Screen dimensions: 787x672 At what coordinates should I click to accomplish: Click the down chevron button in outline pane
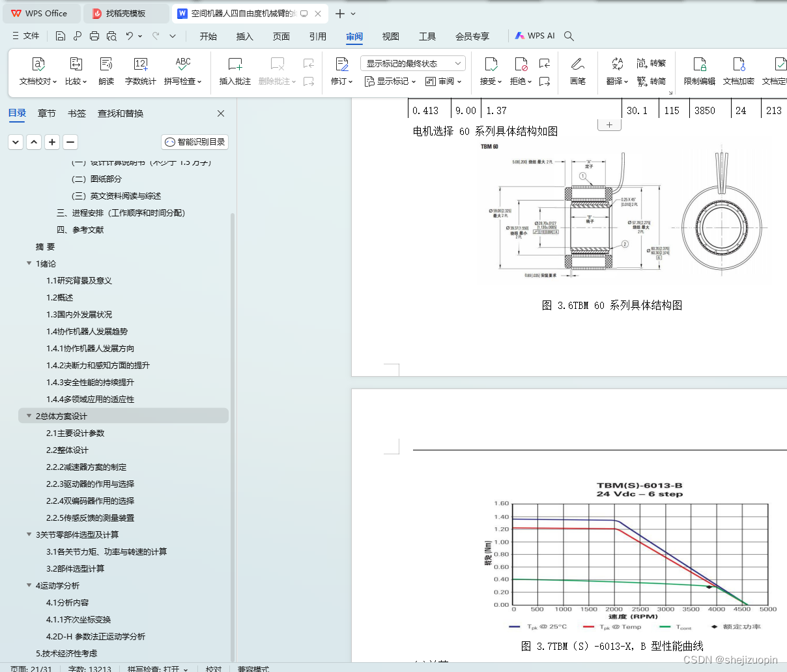click(16, 141)
